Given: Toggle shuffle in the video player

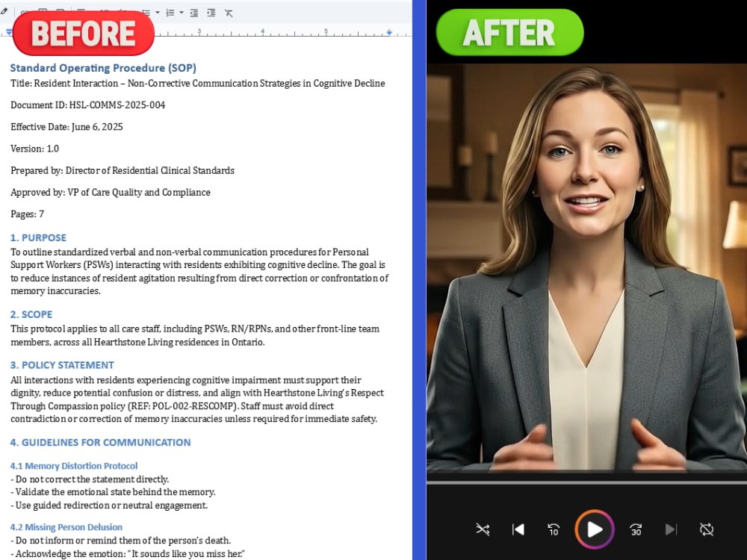Looking at the screenshot, I should tap(483, 529).
